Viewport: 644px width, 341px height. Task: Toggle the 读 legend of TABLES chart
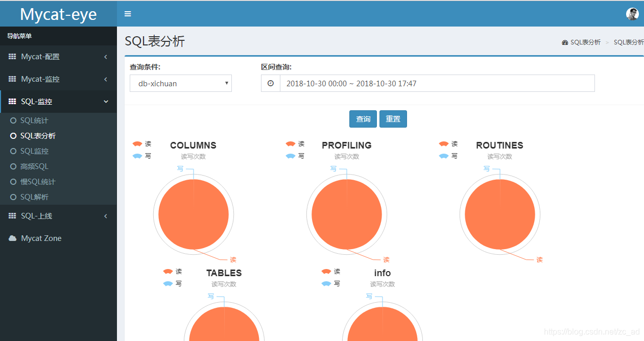[172, 272]
